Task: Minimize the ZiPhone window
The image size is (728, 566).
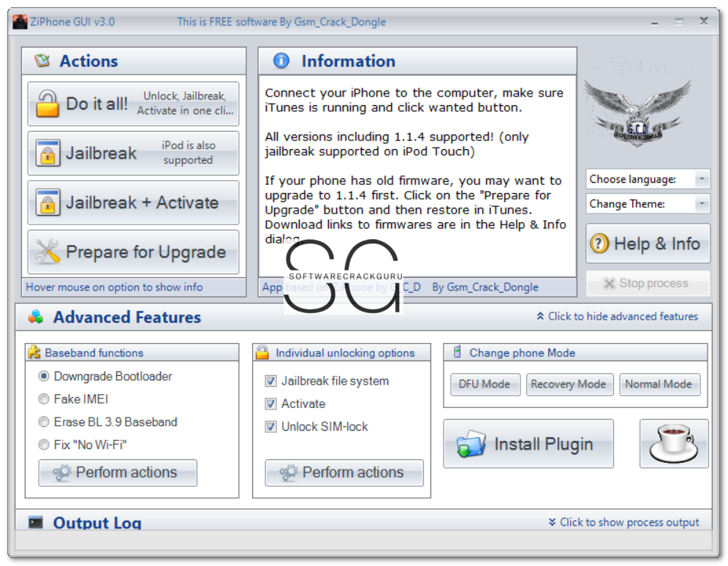Action: pyautogui.click(x=655, y=22)
